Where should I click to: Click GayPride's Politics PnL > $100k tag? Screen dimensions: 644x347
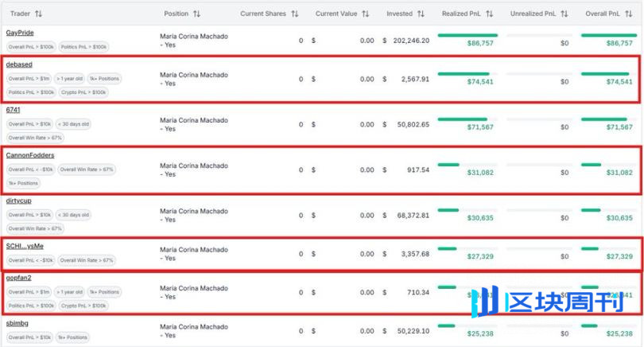[85, 46]
